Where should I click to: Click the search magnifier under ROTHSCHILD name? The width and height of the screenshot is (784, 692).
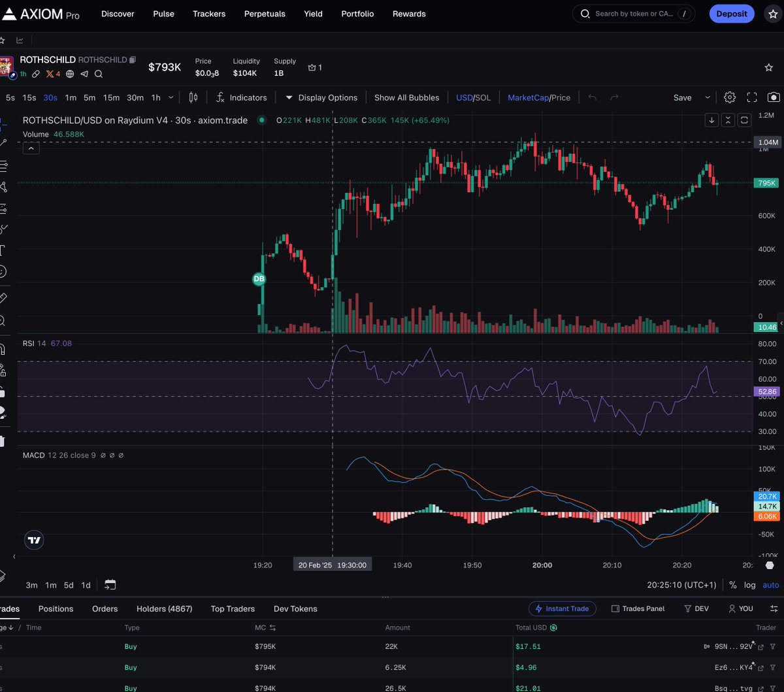coord(98,74)
